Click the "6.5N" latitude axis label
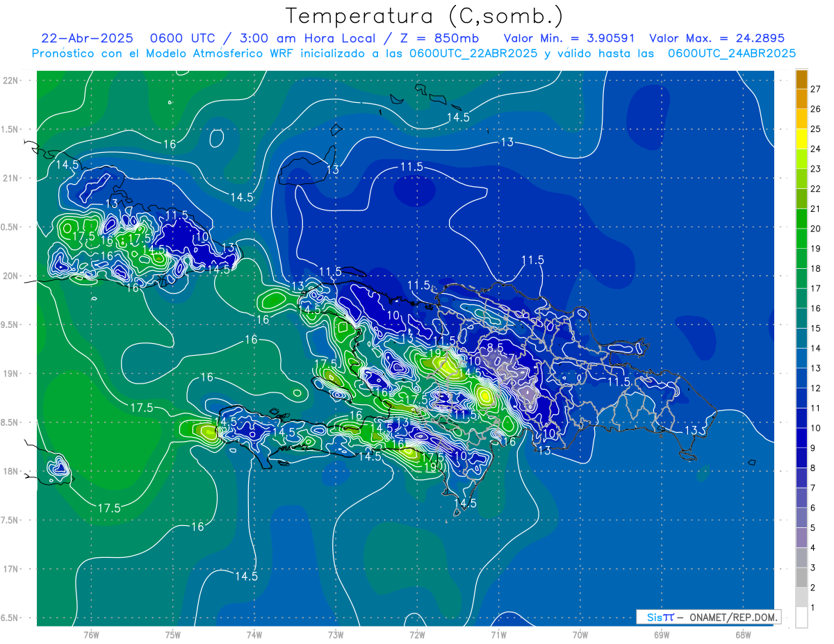The width and height of the screenshot is (834, 644). (10, 618)
